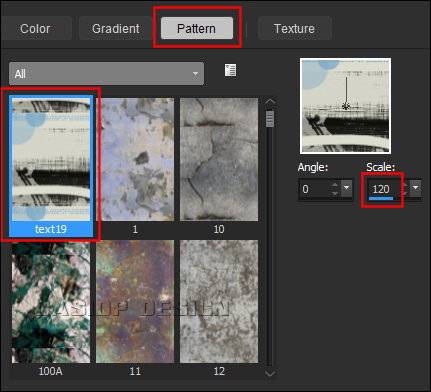Increase the Scale value with up arrow

[406, 184]
